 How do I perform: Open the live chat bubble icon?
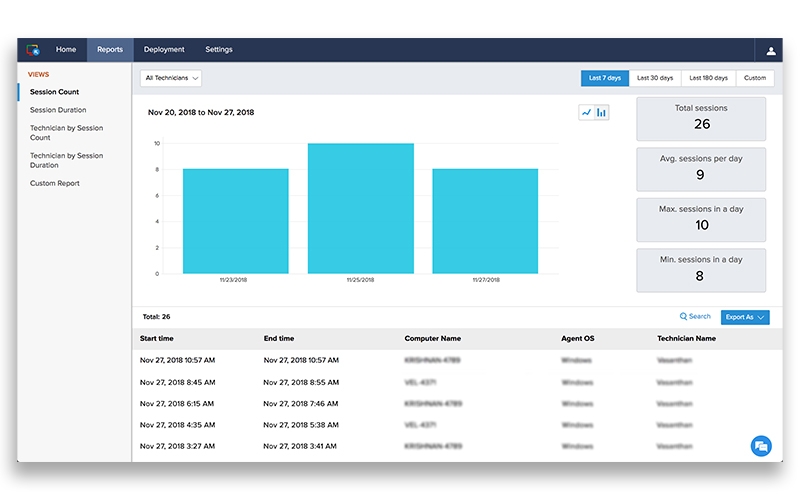pyautogui.click(x=761, y=446)
